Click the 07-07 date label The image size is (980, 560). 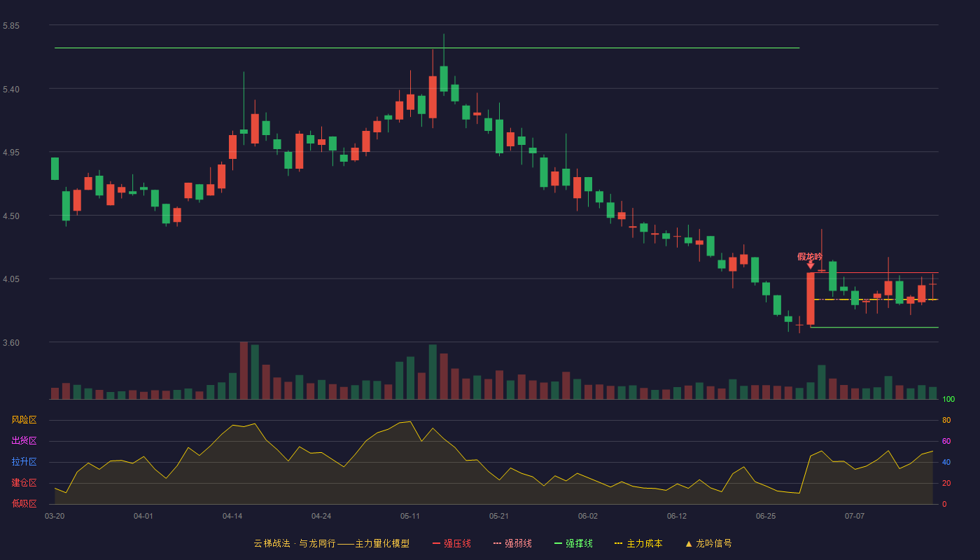point(855,516)
